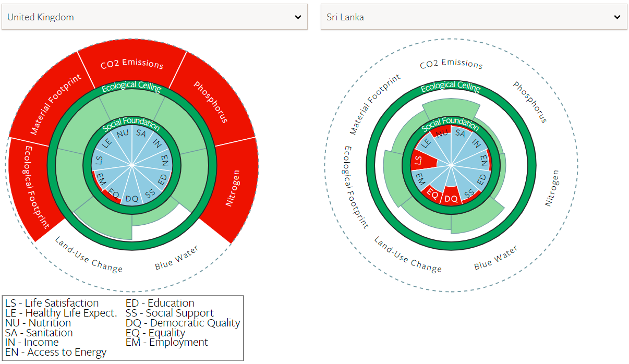
Task: Click Sri Lanka's red EQ slice
Action: click(432, 193)
